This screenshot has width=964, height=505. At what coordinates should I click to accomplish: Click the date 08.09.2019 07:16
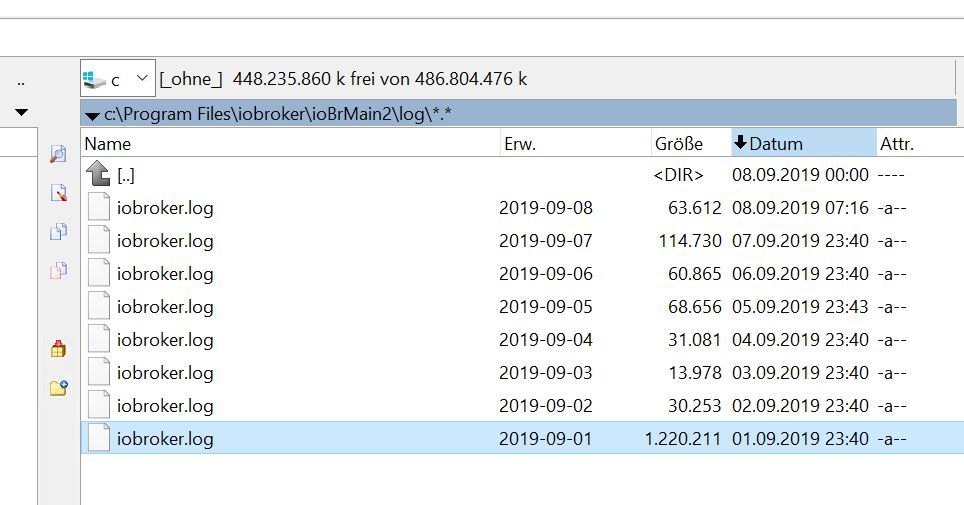800,207
